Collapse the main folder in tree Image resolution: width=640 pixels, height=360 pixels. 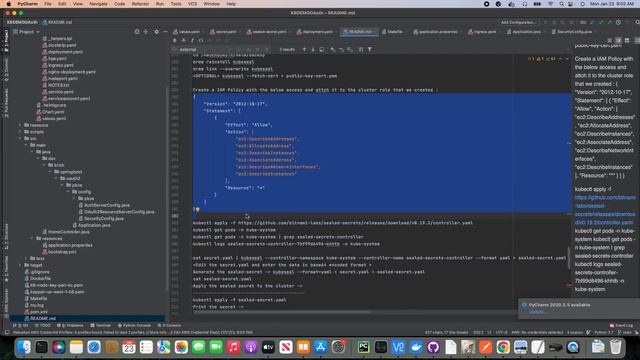pos(26,145)
